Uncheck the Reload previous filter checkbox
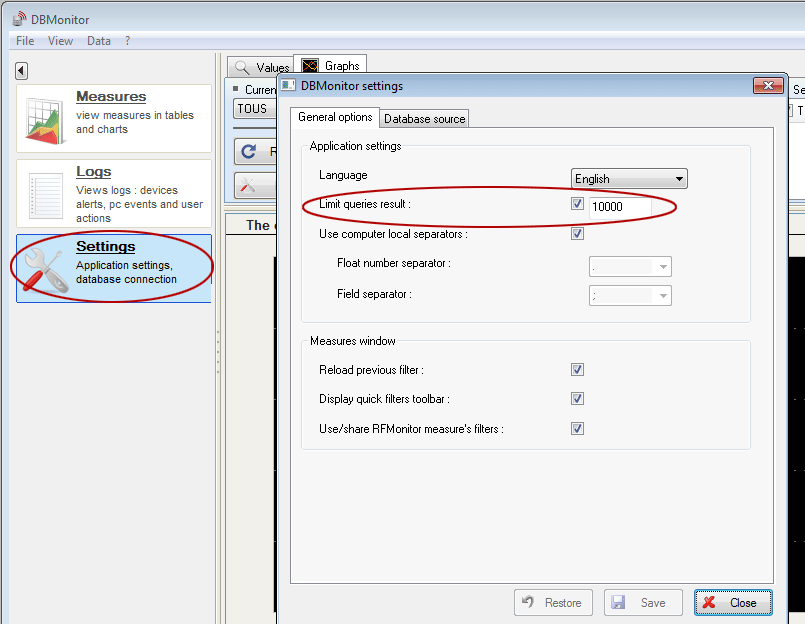Image resolution: width=805 pixels, height=624 pixels. [x=578, y=369]
